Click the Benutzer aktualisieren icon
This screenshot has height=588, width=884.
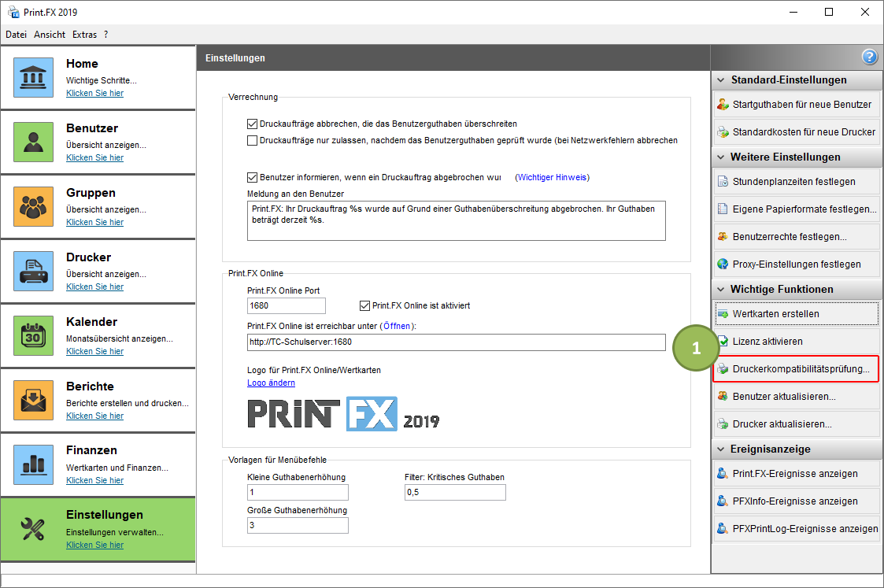pyautogui.click(x=723, y=396)
